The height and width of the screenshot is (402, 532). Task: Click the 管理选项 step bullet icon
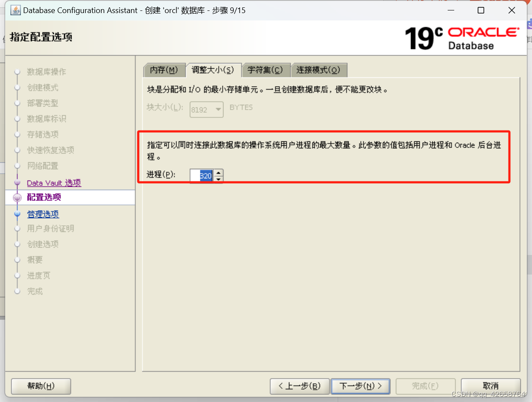pyautogui.click(x=17, y=214)
